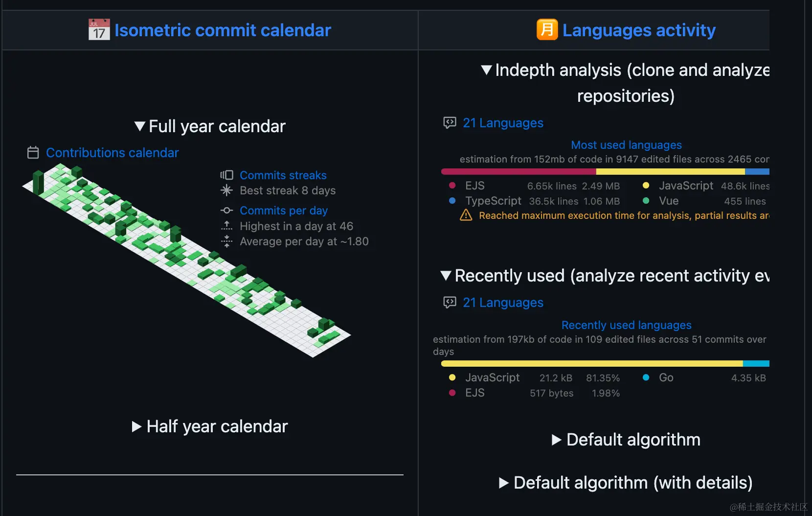Viewport: 812px width, 516px height.
Task: Click the calendar icon next to Contributions calendar
Action: point(33,153)
